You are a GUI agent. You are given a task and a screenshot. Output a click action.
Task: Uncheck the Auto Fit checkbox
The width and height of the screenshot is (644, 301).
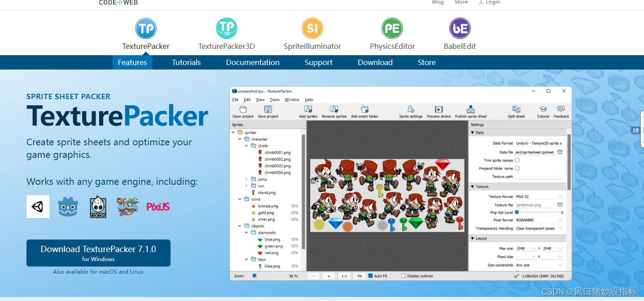click(371, 276)
